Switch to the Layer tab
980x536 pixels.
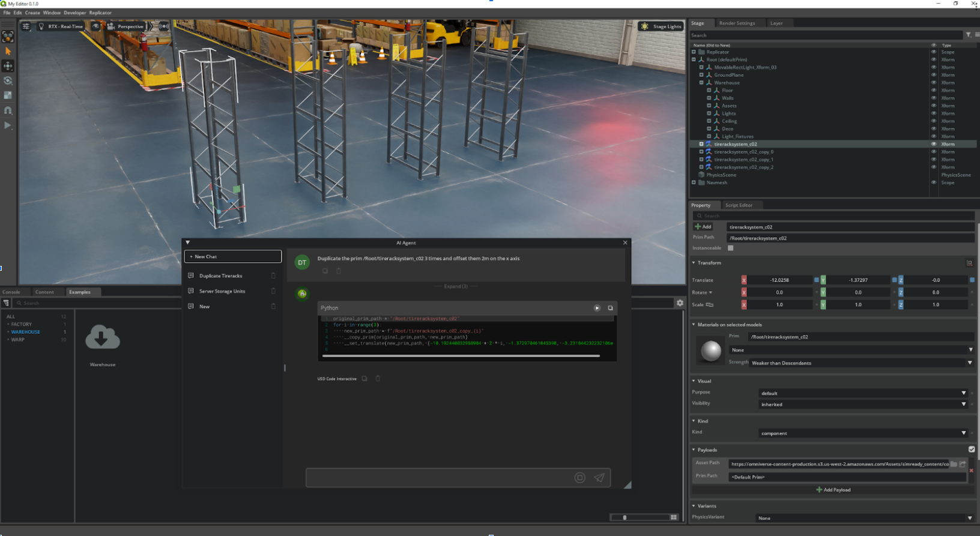point(776,23)
